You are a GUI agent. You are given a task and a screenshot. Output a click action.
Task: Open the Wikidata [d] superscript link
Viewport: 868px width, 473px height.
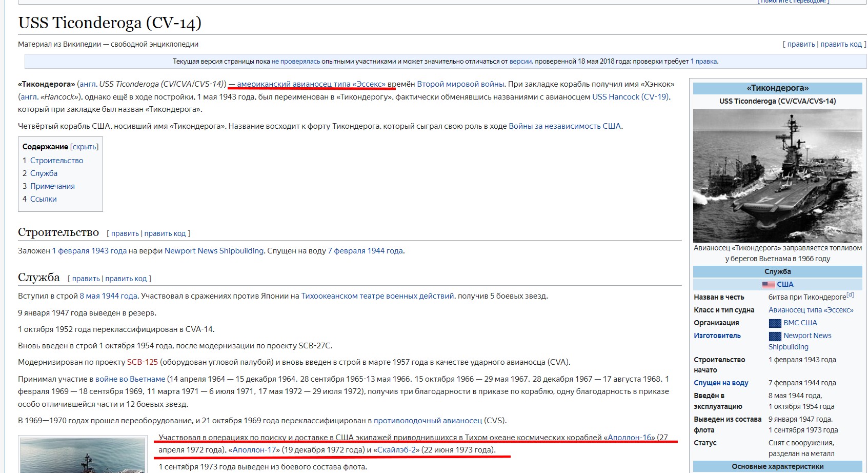tap(850, 295)
